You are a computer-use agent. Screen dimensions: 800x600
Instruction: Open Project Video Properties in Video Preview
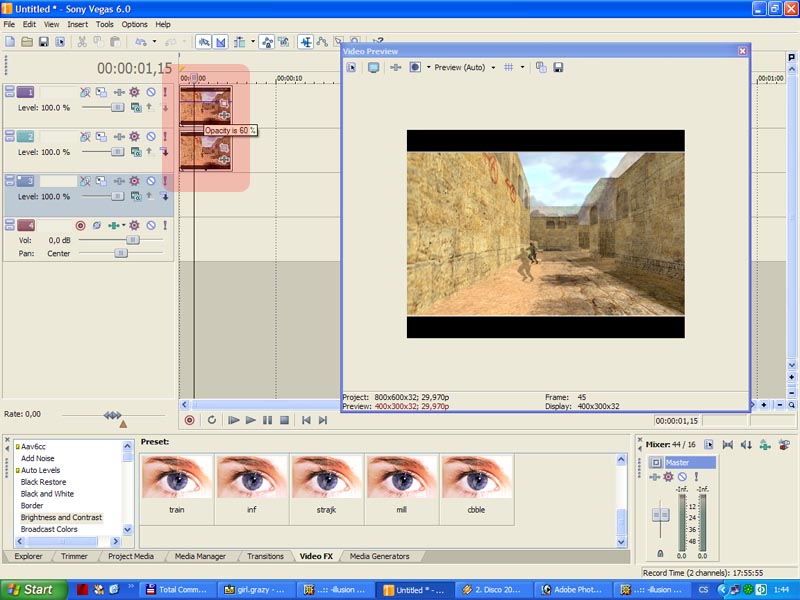tap(351, 67)
